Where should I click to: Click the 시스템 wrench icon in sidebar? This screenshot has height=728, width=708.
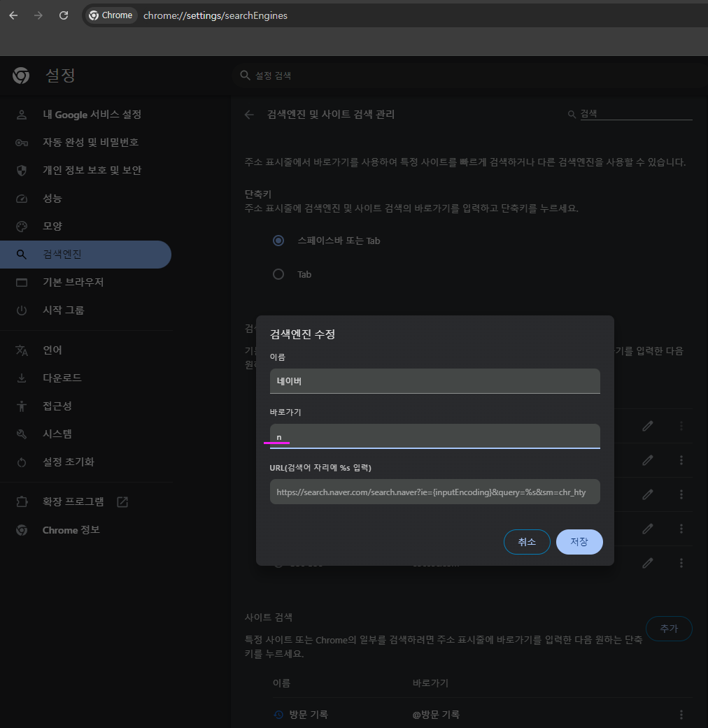click(20, 434)
